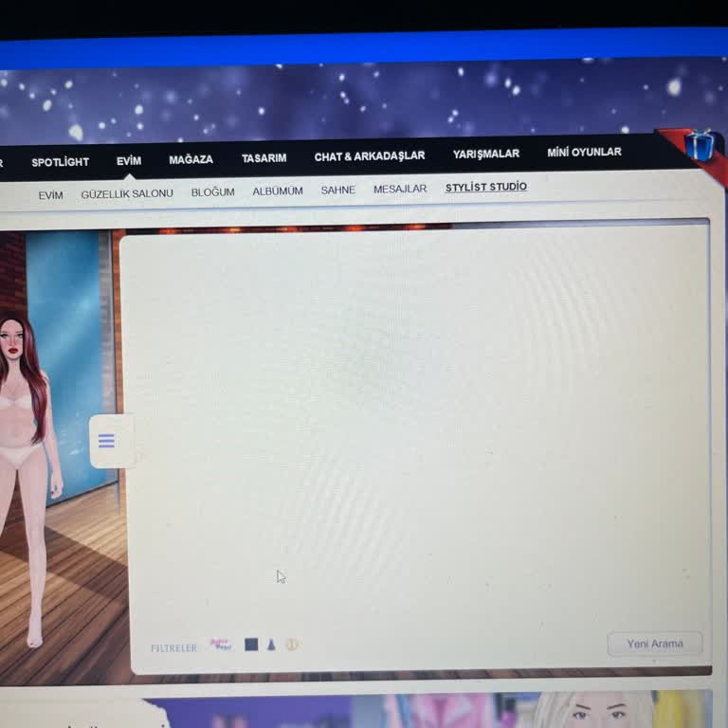Open the SPOTLIGHT menu
Viewport: 728px width, 728px height.
pyautogui.click(x=60, y=162)
